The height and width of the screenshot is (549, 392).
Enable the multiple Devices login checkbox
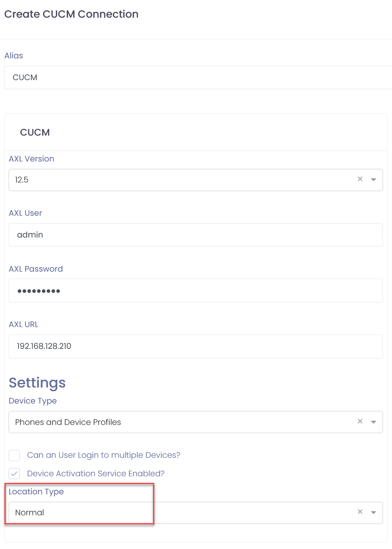point(14,455)
